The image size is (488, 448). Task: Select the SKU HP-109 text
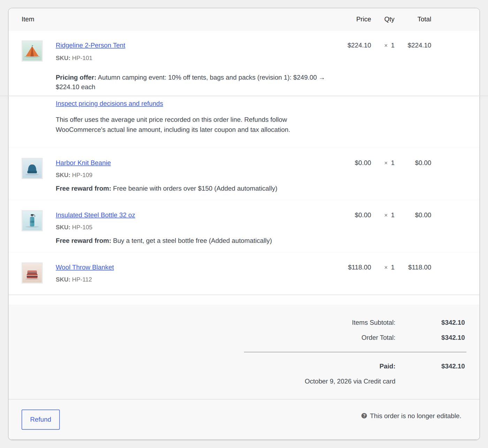coord(74,175)
